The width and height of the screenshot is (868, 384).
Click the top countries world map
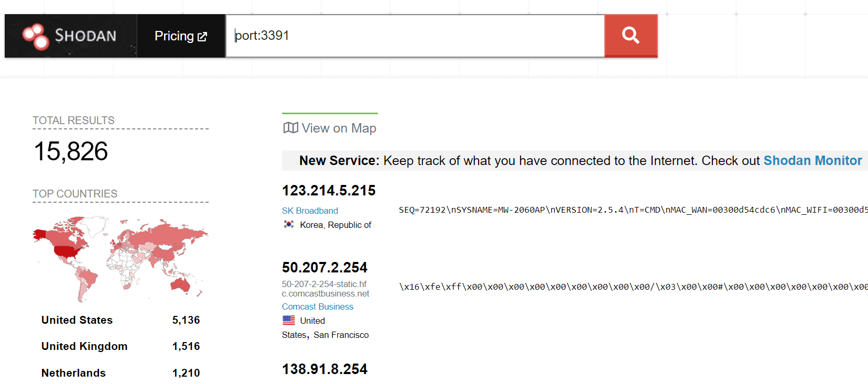[x=121, y=258]
